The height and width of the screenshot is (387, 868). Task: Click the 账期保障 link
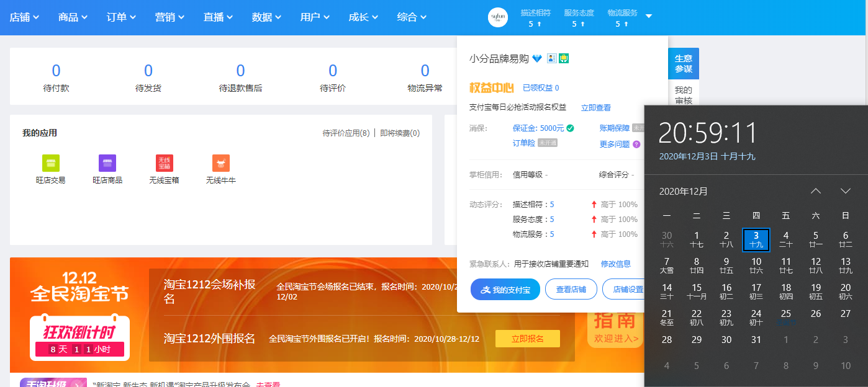(x=615, y=128)
